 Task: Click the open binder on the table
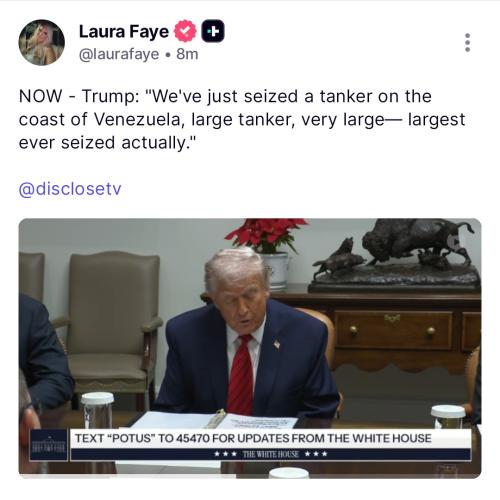[213, 420]
